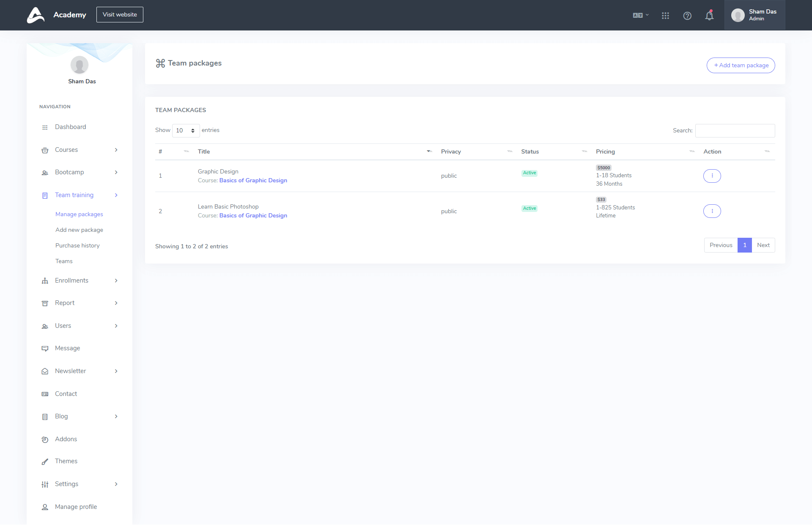Open action menu for Learn Basic Photoshop
Screen dimensions: 812x525
(x=712, y=211)
